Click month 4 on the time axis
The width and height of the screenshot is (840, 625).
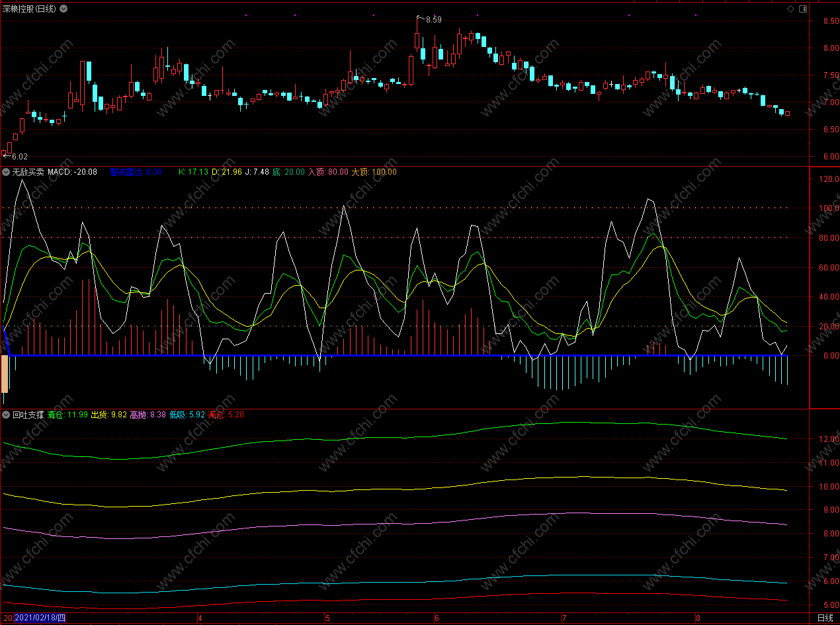point(200,618)
